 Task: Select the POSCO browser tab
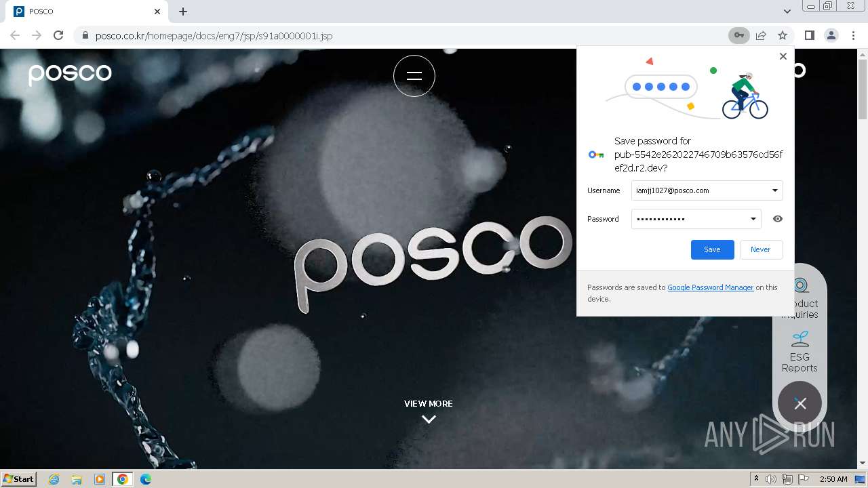coord(87,12)
